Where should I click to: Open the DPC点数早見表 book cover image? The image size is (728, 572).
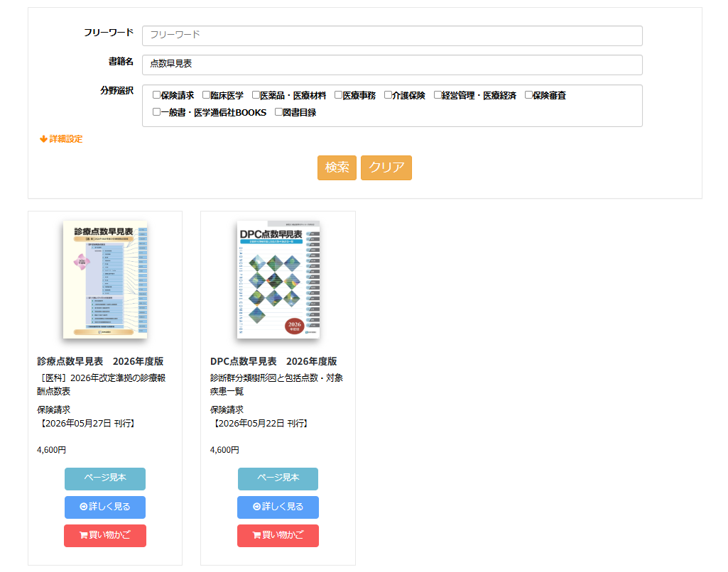point(278,280)
